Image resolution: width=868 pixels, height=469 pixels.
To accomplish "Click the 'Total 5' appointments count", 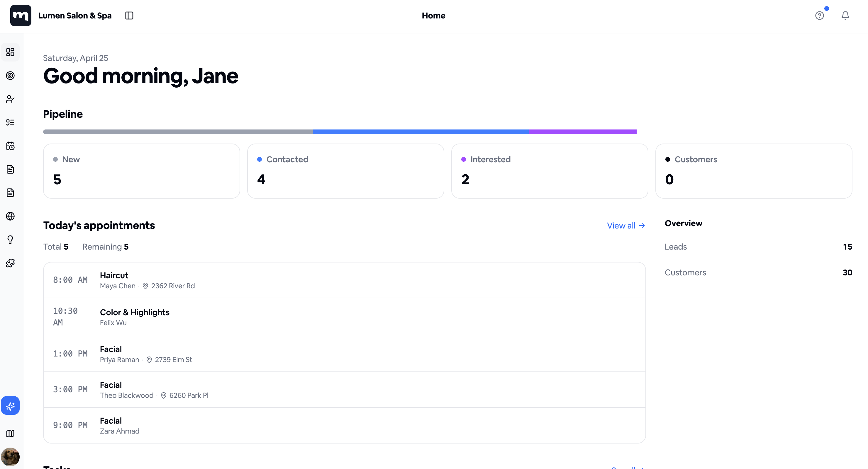I will [56, 247].
